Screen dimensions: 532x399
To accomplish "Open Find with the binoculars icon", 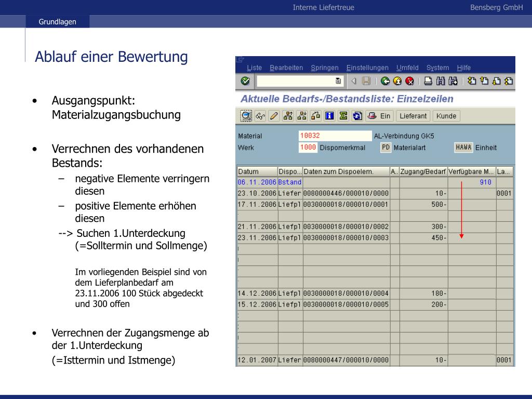I will [x=441, y=81].
